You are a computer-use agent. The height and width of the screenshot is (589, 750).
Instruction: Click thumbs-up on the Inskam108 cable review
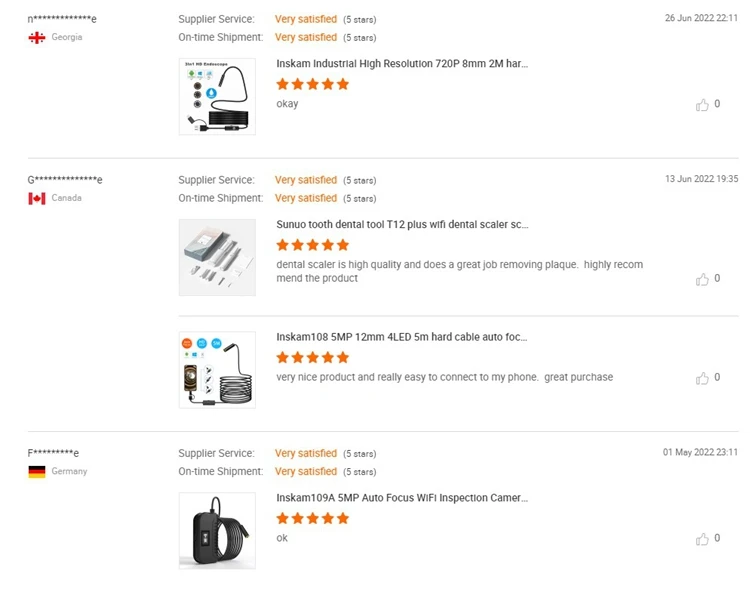[x=702, y=378]
